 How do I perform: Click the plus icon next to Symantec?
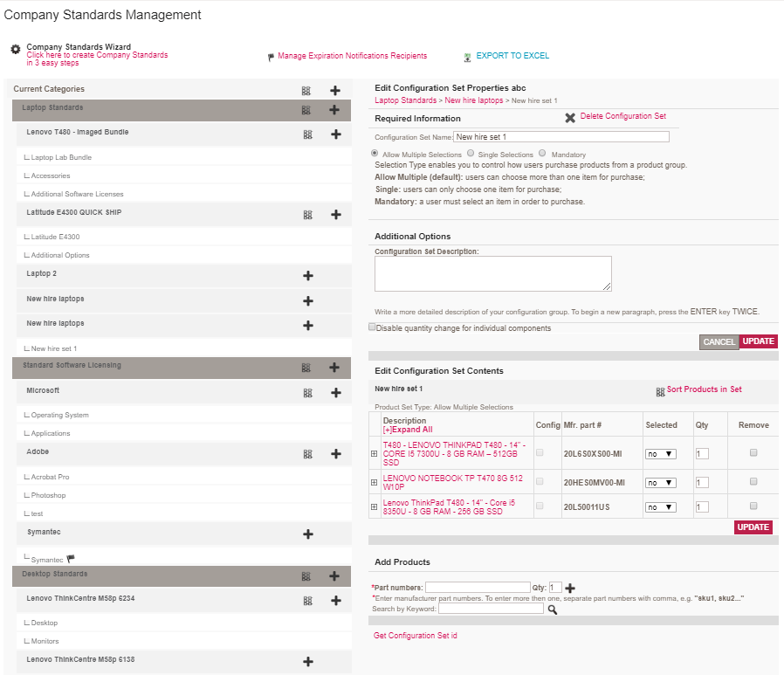(307, 534)
